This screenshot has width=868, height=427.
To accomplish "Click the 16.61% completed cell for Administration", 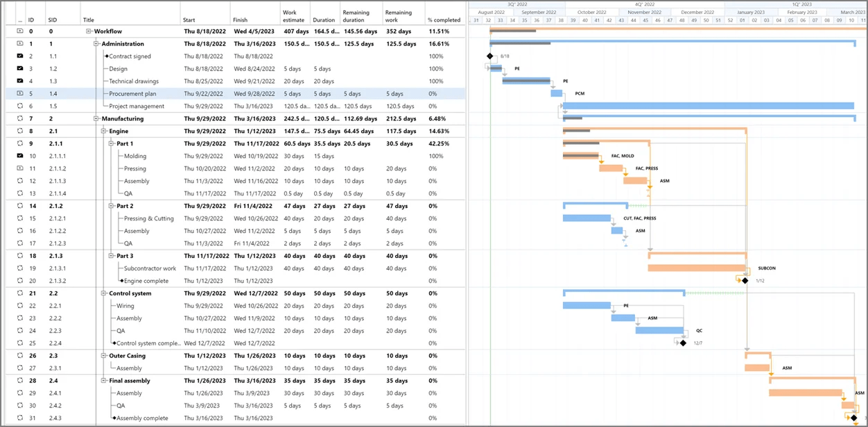I will click(x=439, y=44).
